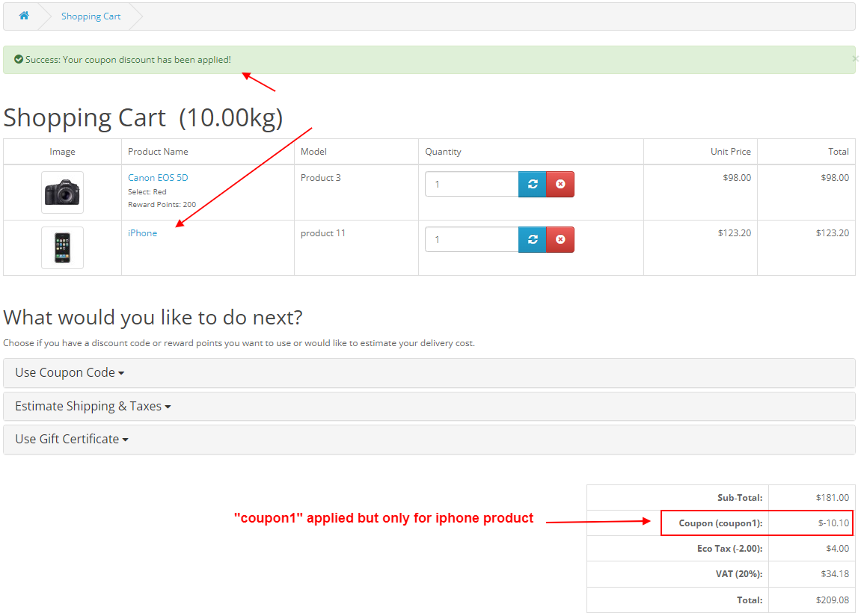
Task: Remove the Canon EOS 5D from cart
Action: point(560,183)
